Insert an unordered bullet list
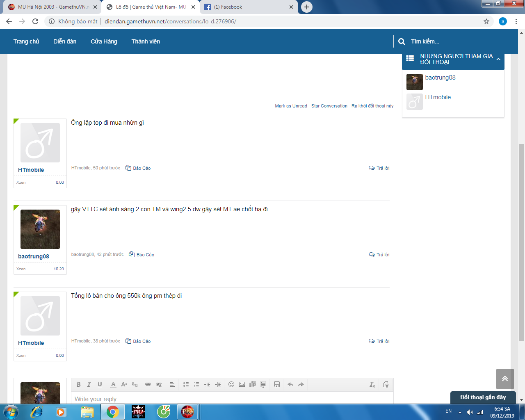 coord(186,384)
